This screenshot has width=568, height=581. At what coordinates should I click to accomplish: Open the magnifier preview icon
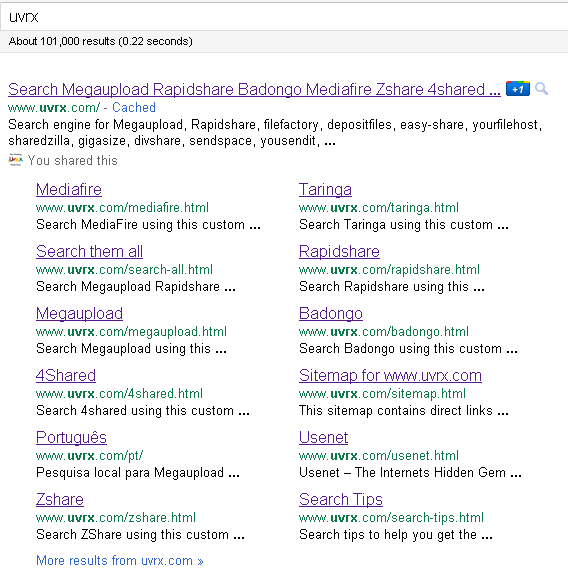click(541, 89)
